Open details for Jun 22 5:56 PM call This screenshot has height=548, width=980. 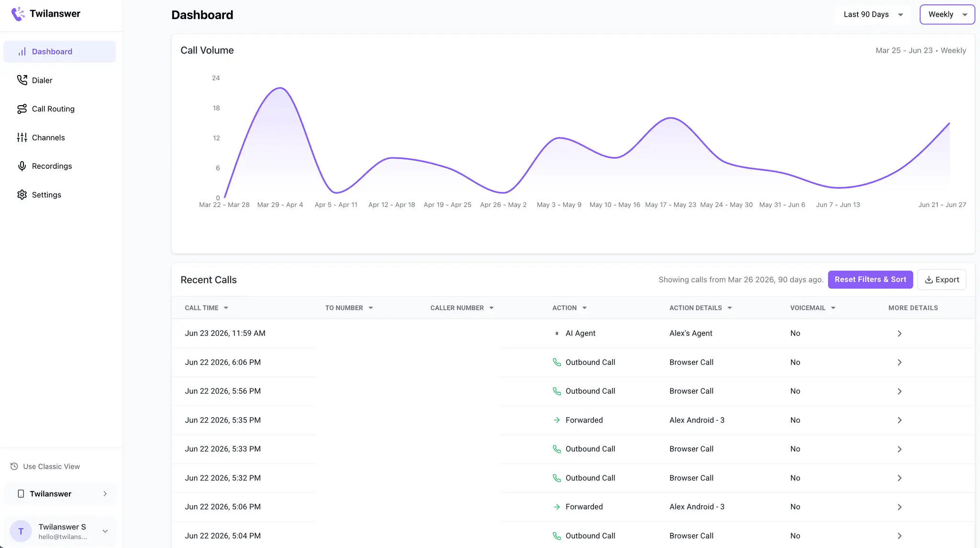[900, 391]
